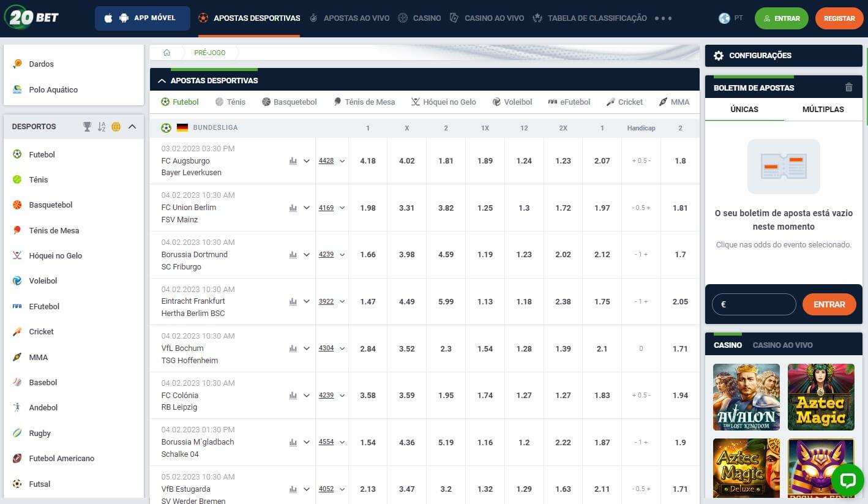The image size is (868, 504).
Task: Click the Pré-Jogo breadcrumb link
Action: (x=210, y=53)
